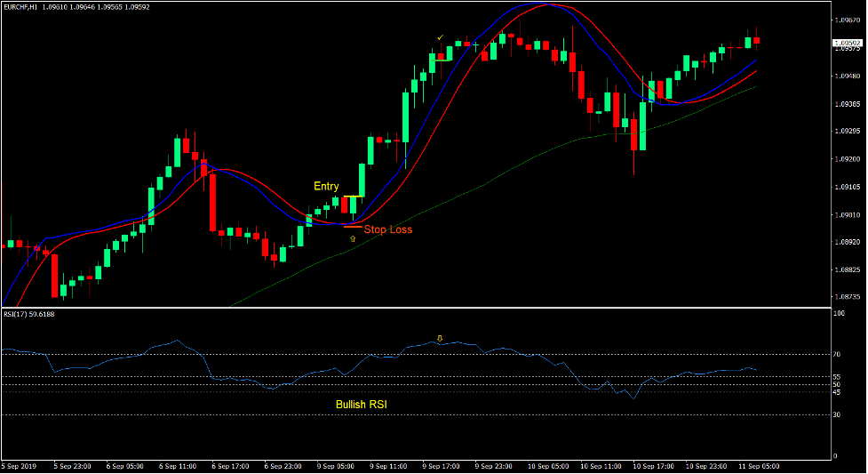The image size is (868, 474).
Task: Select the yellow Entry line marker
Action: click(352, 196)
